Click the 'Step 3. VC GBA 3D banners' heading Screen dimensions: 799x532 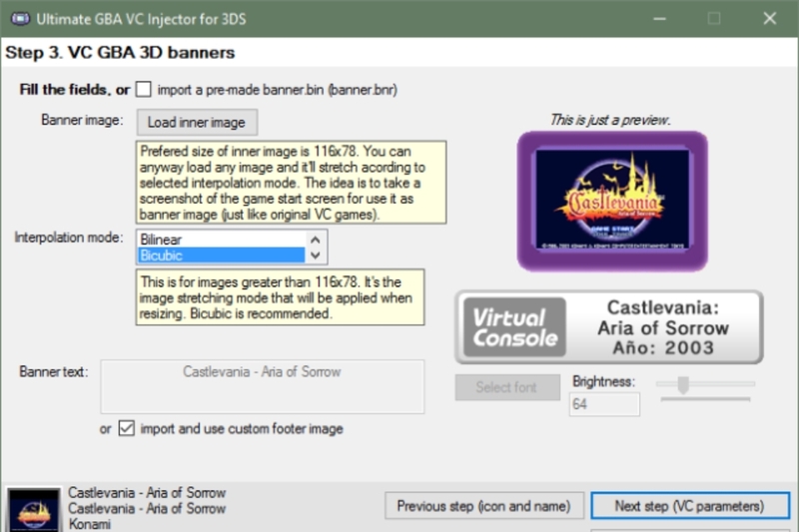120,53
